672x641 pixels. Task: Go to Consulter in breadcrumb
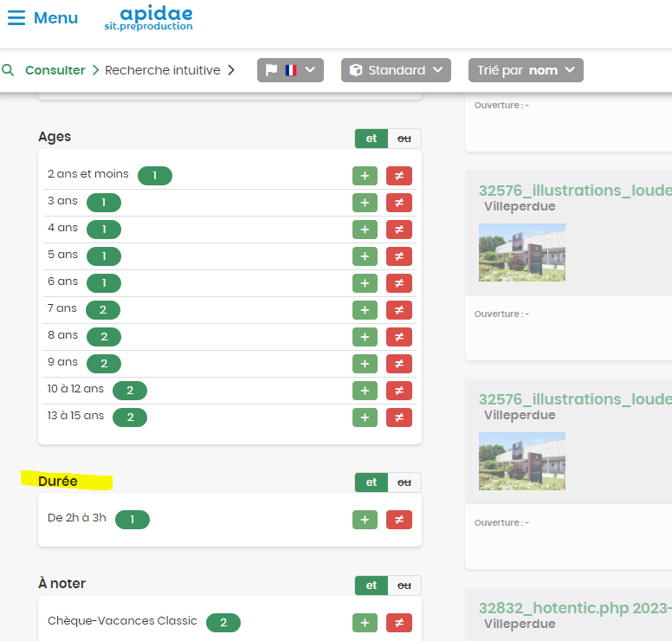55,70
